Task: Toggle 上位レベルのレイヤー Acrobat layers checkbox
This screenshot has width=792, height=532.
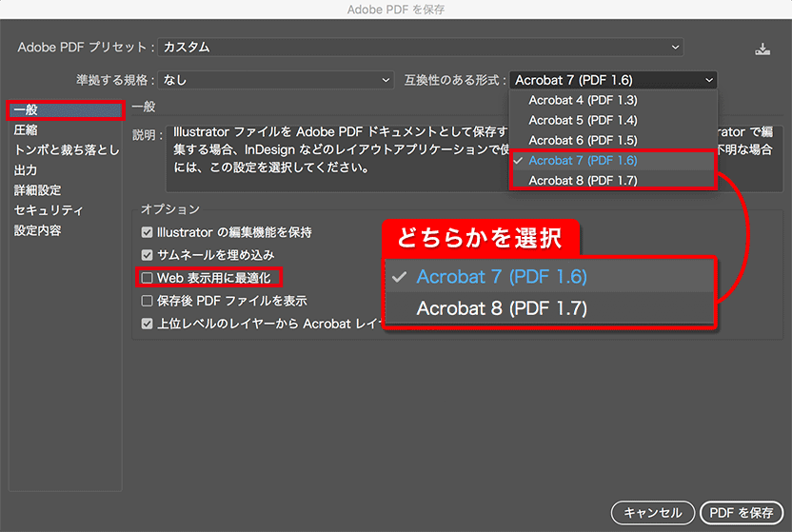Action: 147,324
